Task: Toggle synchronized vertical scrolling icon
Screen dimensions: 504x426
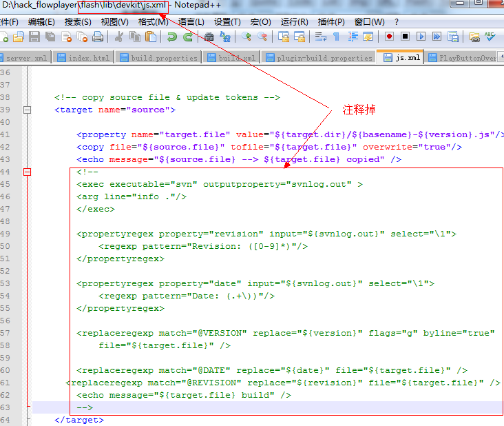Action: click(x=284, y=37)
